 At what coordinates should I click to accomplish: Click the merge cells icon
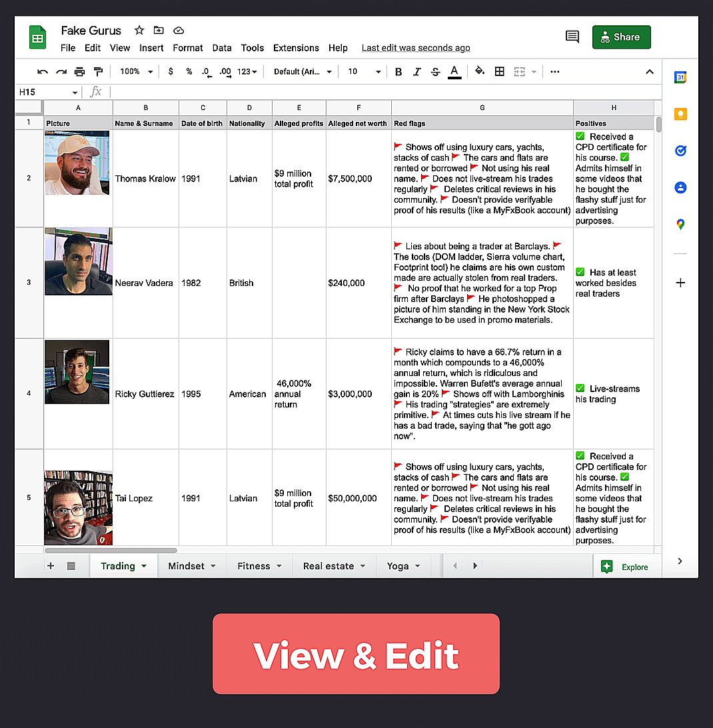(520, 71)
